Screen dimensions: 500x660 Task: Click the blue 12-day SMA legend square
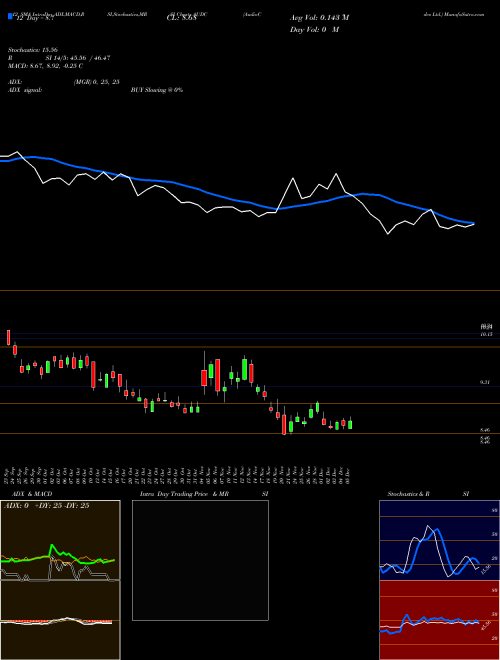tap(11, 16)
